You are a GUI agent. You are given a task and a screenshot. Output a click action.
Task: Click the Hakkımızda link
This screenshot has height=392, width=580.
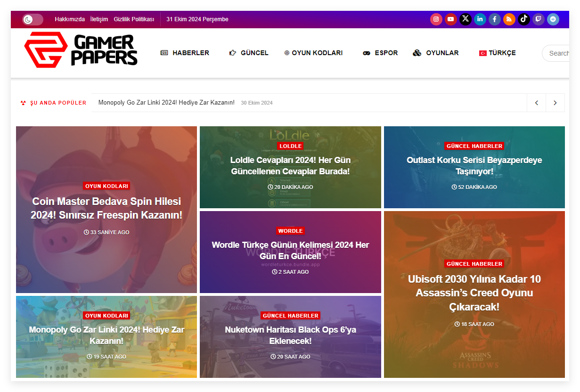tap(70, 19)
